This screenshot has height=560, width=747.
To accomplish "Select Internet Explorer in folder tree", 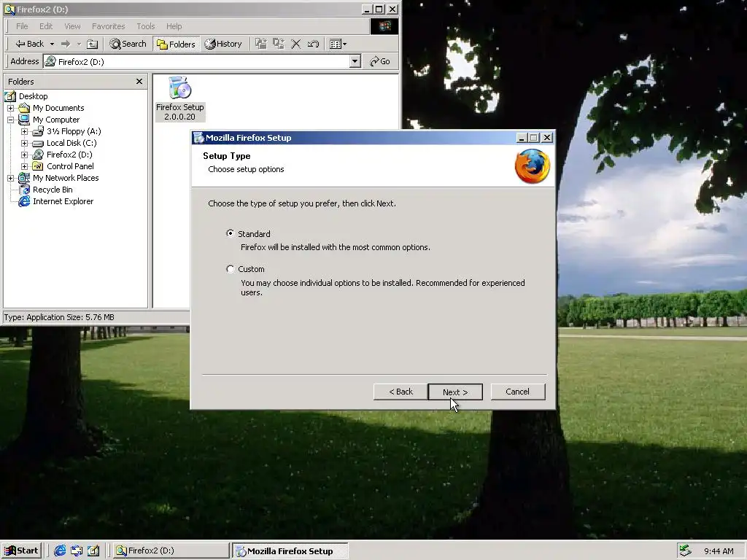I will point(63,201).
